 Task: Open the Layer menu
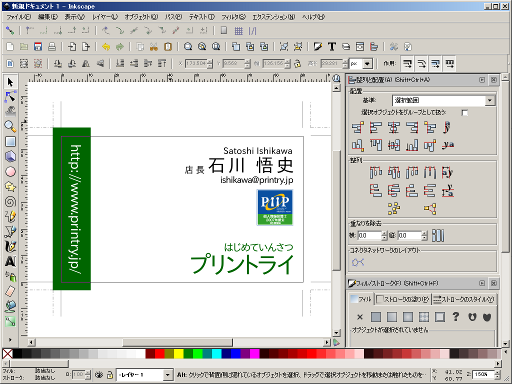pos(105,17)
